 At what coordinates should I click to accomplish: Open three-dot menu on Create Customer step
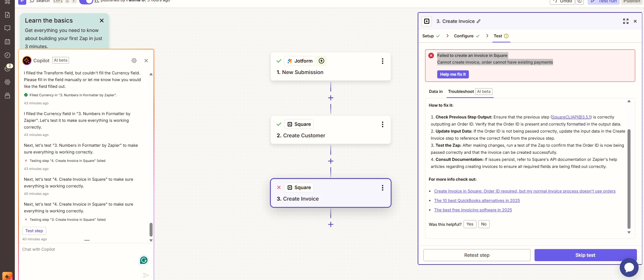(383, 124)
